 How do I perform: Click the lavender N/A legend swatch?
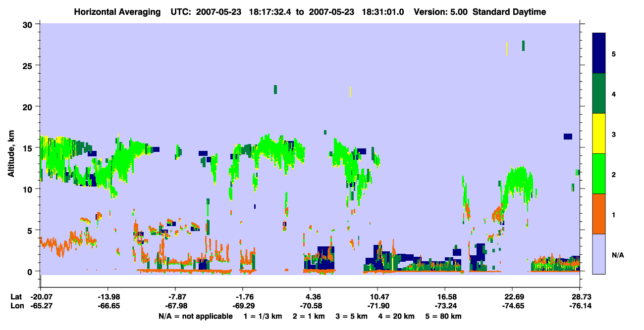[599, 254]
